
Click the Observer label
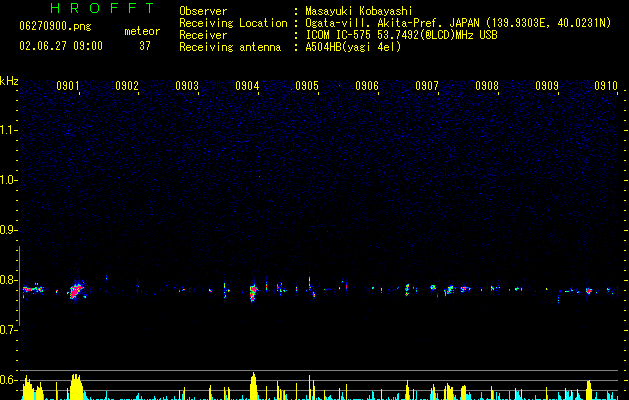(203, 11)
